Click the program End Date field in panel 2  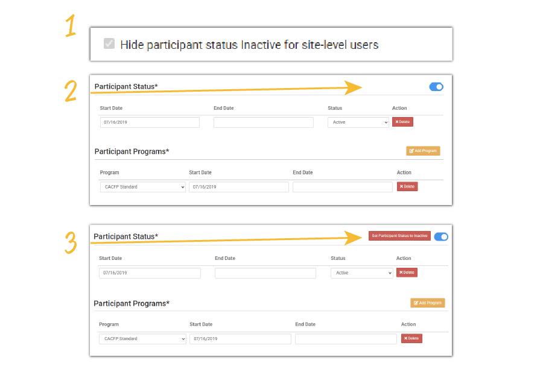tap(342, 187)
